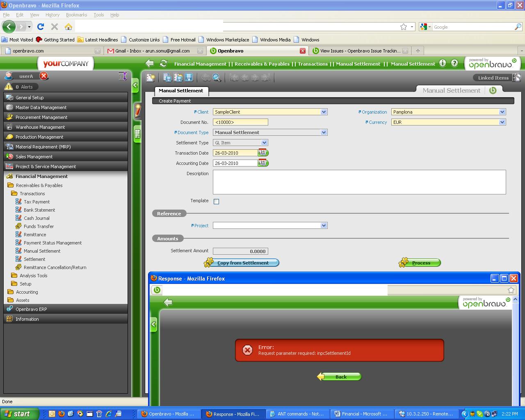This screenshot has height=420, width=525.
Task: Open General Setup menu section
Action: [x=66, y=97]
